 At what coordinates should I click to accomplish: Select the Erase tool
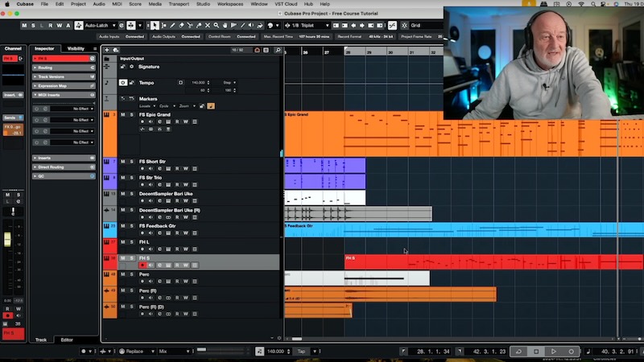tap(181, 26)
